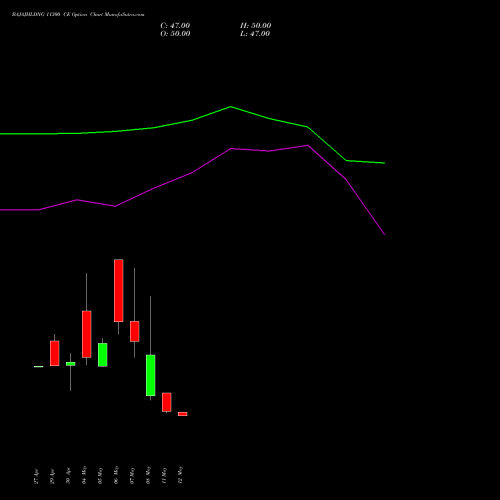Click the '11 May' date axis label
500x500 pixels.
(x=164, y=475)
